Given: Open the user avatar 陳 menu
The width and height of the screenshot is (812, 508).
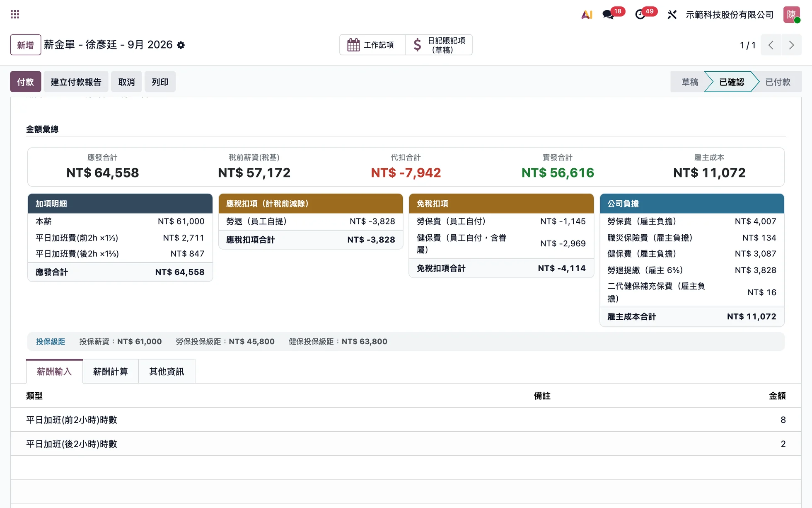Looking at the screenshot, I should [791, 15].
